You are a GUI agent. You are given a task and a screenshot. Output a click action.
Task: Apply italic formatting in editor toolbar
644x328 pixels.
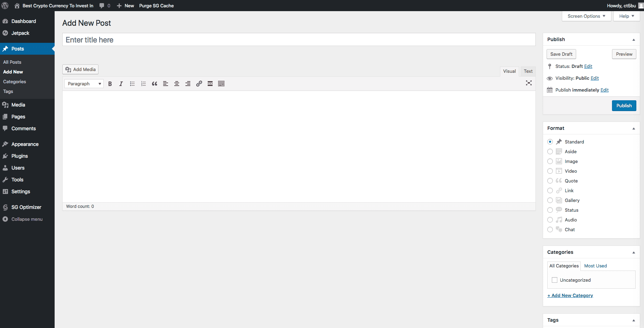tap(121, 84)
